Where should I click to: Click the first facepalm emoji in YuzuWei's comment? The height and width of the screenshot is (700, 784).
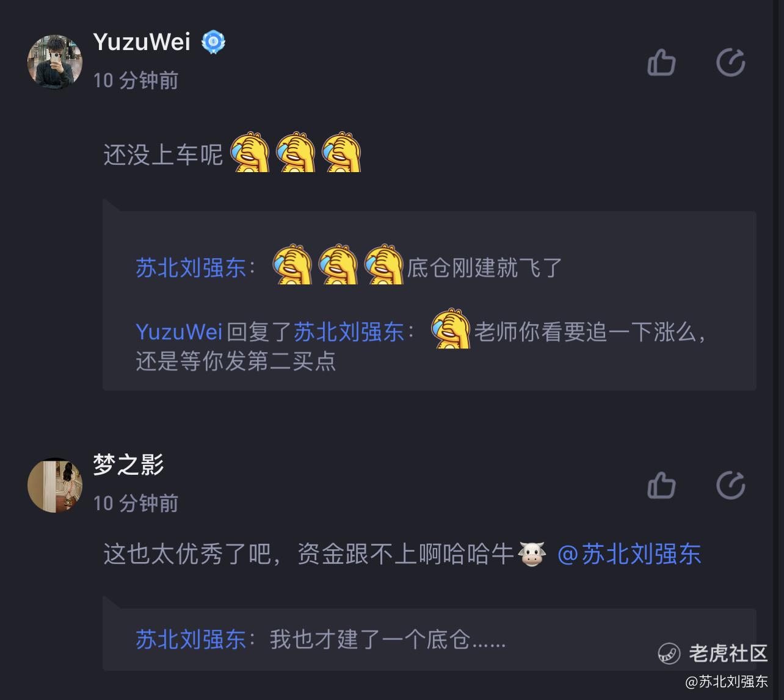pyautogui.click(x=250, y=152)
